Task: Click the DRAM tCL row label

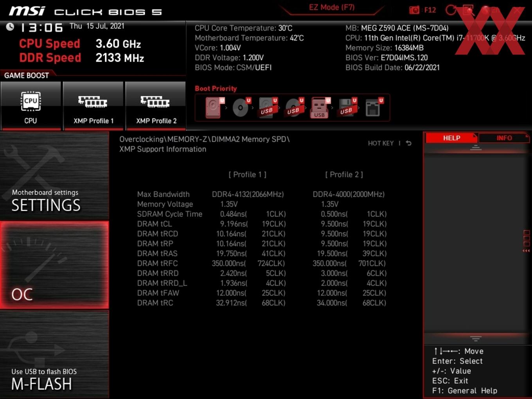Action: click(x=155, y=224)
